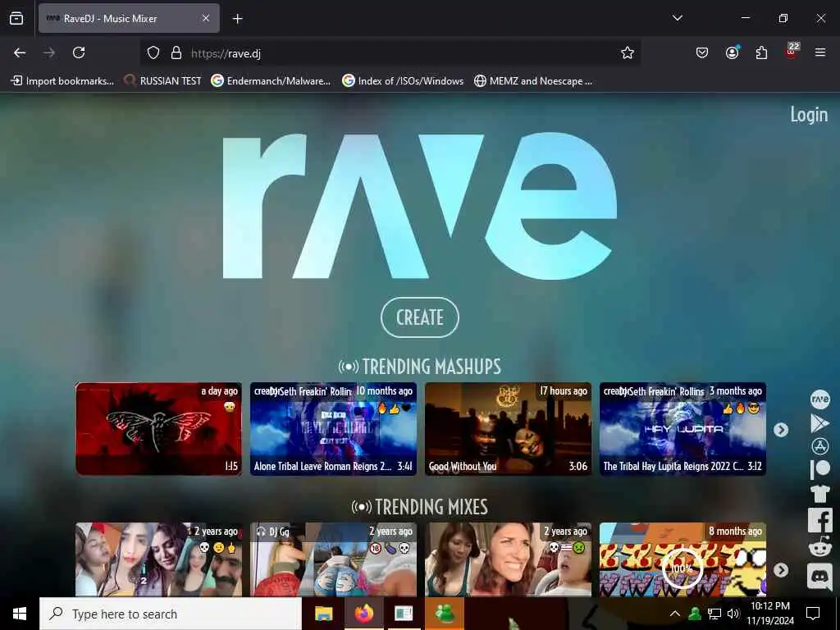Open the Reddit icon in sidebar
The image size is (840, 630).
[x=819, y=547]
